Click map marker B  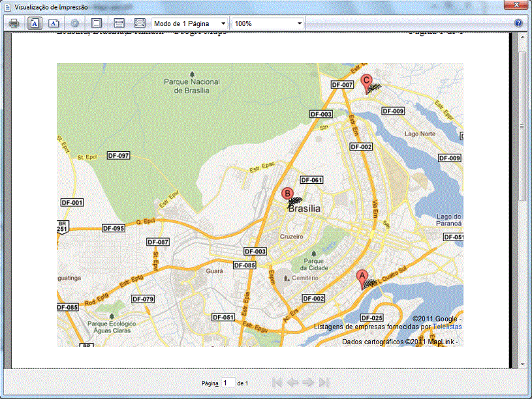287,197
